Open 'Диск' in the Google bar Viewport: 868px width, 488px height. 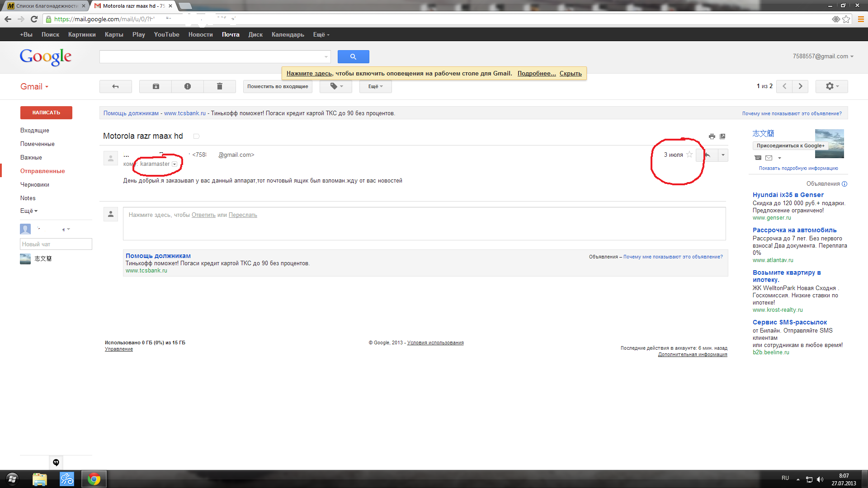[255, 34]
